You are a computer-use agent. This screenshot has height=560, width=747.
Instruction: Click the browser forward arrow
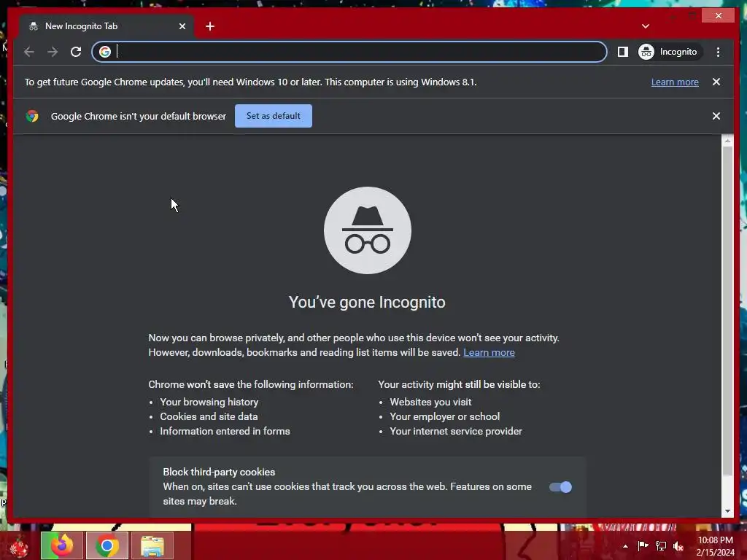[x=53, y=52]
